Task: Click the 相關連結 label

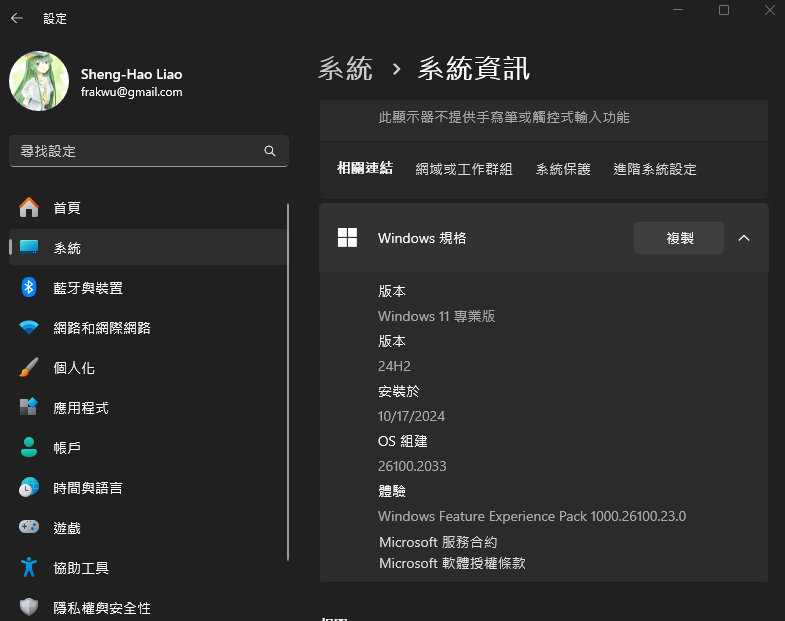Action: [x=365, y=168]
